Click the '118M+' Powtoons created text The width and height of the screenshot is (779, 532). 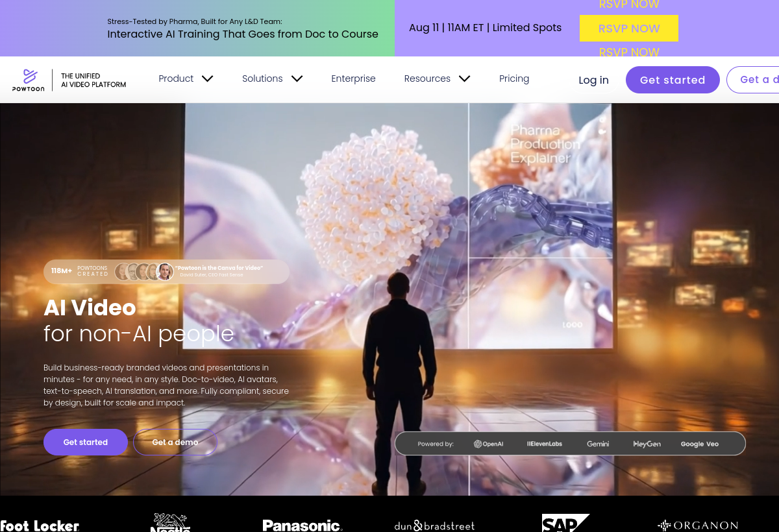tap(62, 271)
